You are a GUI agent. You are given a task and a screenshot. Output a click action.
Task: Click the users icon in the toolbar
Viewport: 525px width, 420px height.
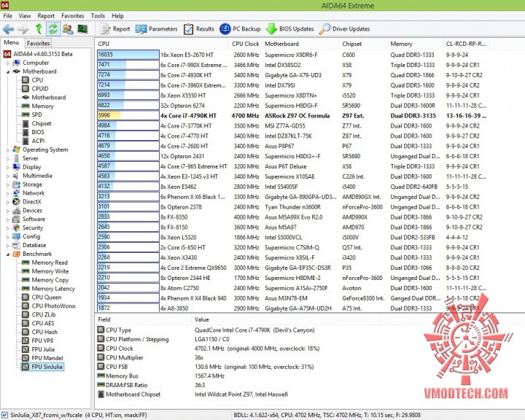tap(68, 29)
